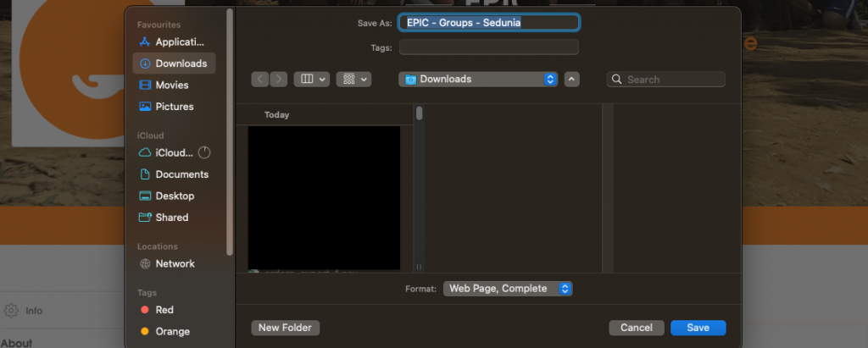Open Documents in the iCloud section
Image resolution: width=868 pixels, height=348 pixels.
pos(181,174)
